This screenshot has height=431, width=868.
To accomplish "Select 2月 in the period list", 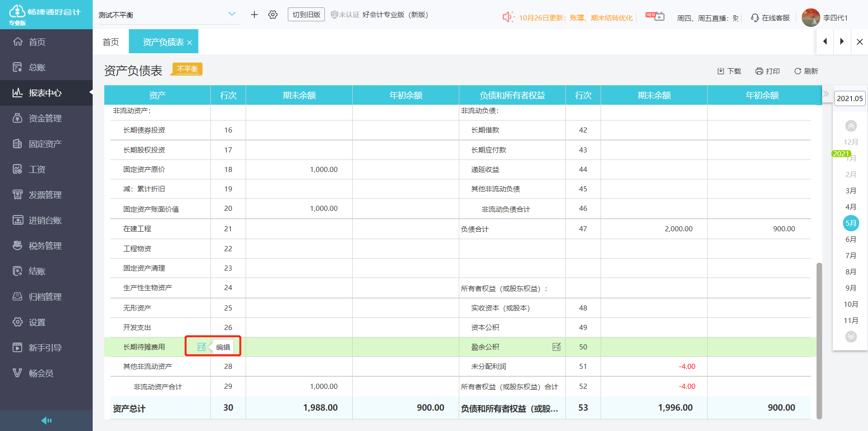I will tap(851, 174).
